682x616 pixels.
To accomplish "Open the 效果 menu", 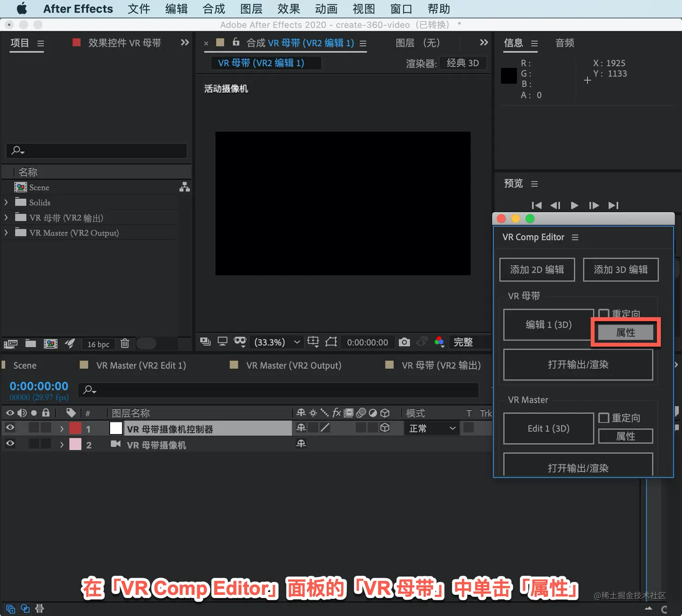I will pyautogui.click(x=289, y=9).
